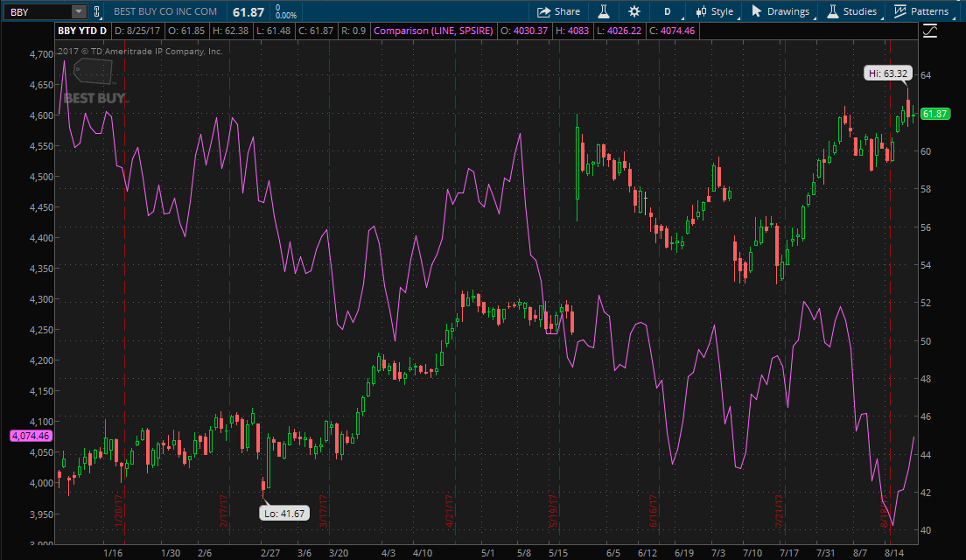Screen dimensions: 966x560
Task: Click the BBY symbol input field
Action: [38, 11]
